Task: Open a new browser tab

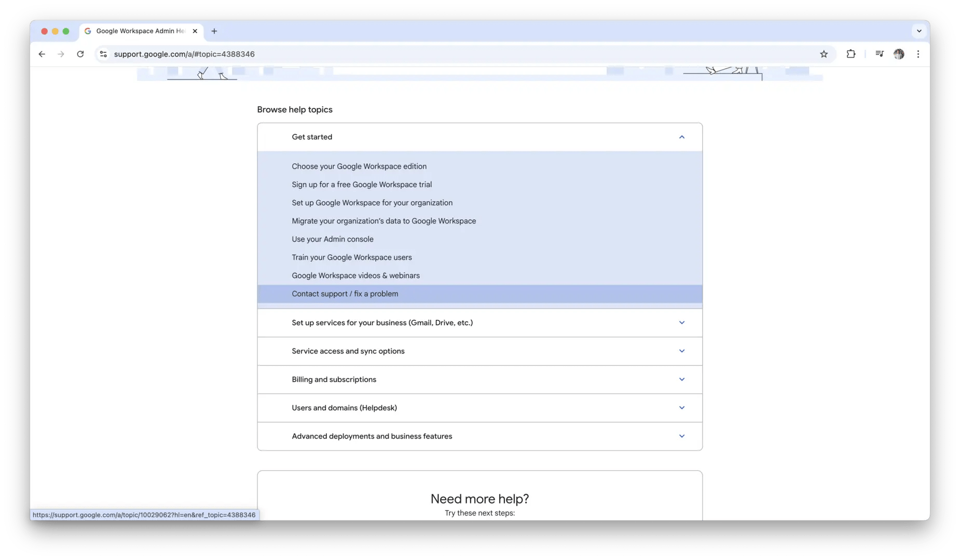Action: point(214,31)
